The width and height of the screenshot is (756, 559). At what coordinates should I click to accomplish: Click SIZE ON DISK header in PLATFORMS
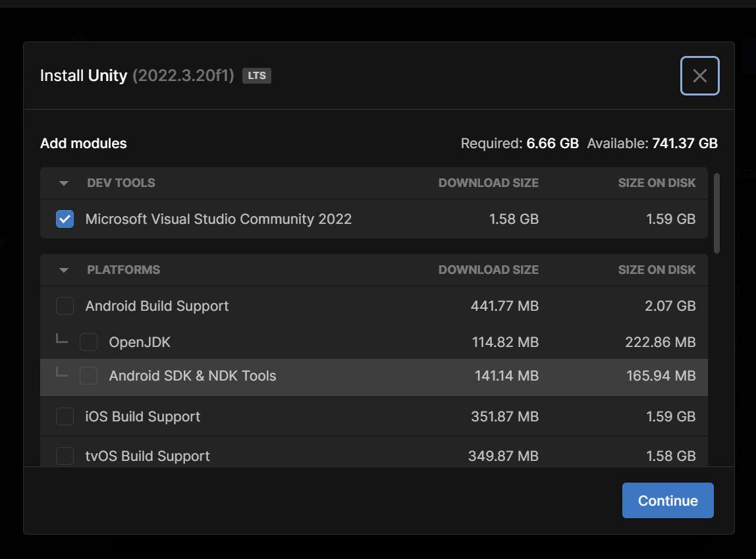(657, 270)
